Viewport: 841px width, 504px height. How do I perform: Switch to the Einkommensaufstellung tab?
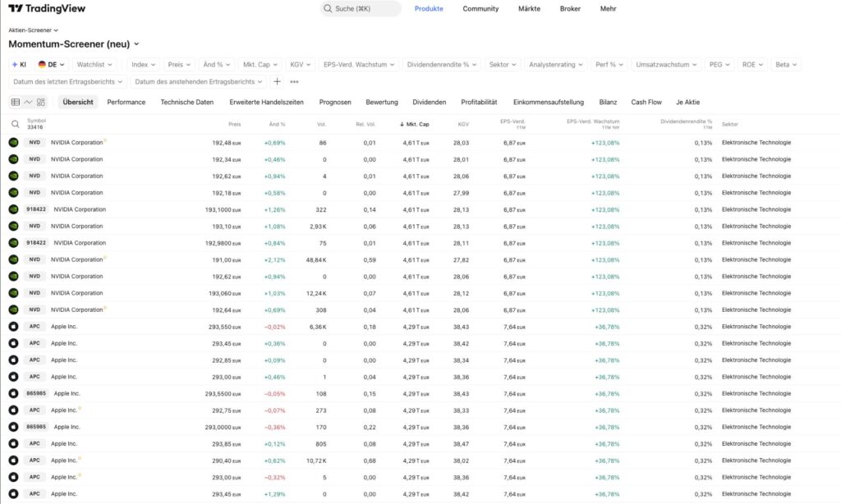tap(548, 102)
